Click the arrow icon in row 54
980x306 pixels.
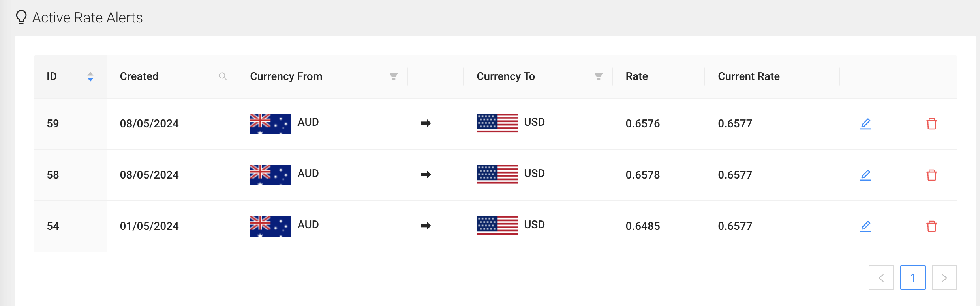[x=426, y=226]
